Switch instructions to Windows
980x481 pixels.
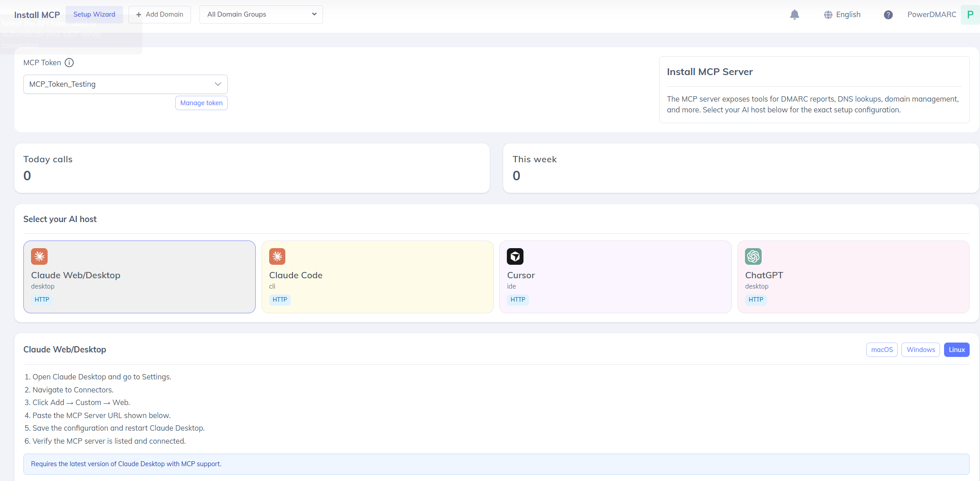[x=921, y=350]
